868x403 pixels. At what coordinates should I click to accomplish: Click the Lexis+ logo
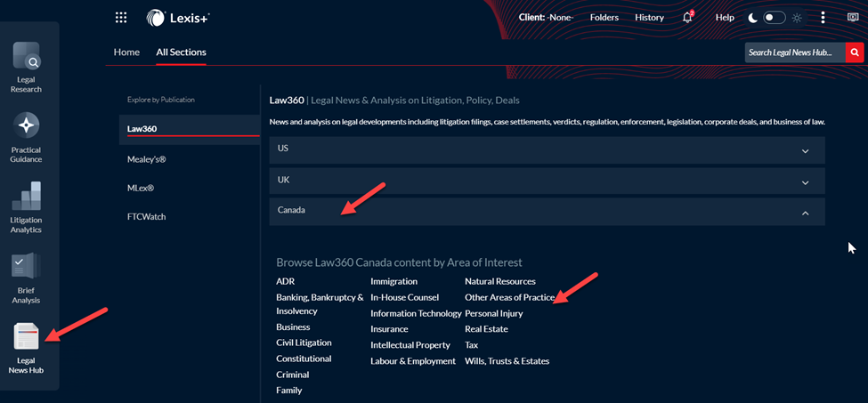click(178, 18)
